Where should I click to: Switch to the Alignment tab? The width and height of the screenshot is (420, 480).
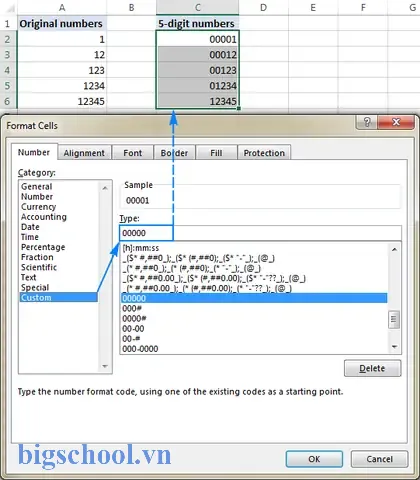point(84,153)
